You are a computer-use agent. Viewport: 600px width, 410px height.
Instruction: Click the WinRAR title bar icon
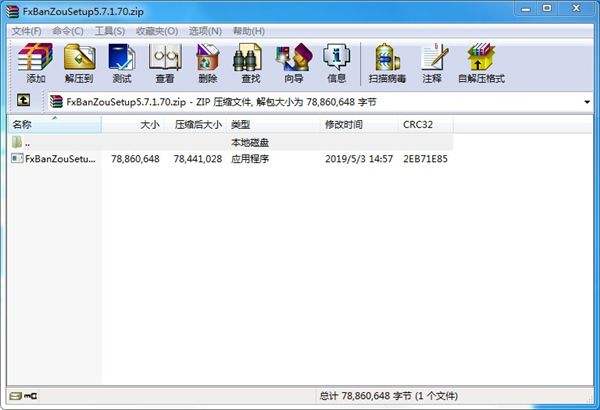(x=12, y=11)
